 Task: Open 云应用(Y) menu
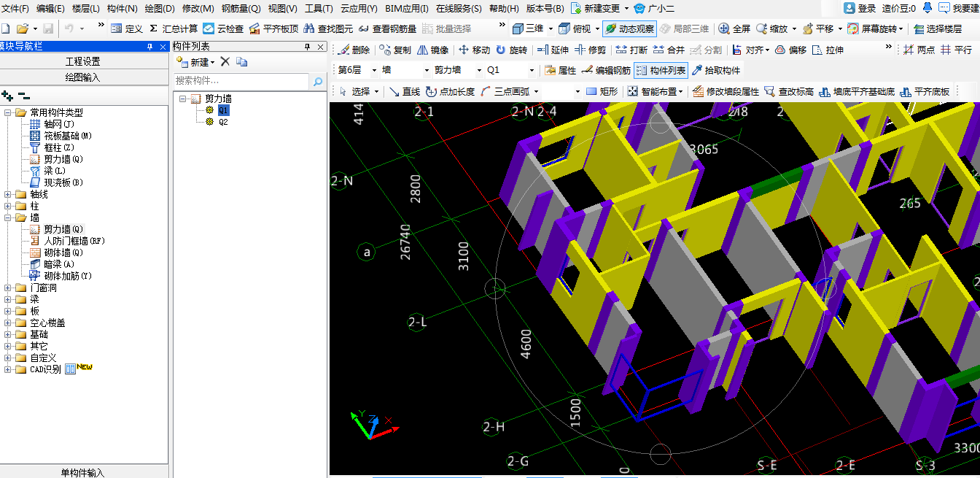pyautogui.click(x=358, y=9)
